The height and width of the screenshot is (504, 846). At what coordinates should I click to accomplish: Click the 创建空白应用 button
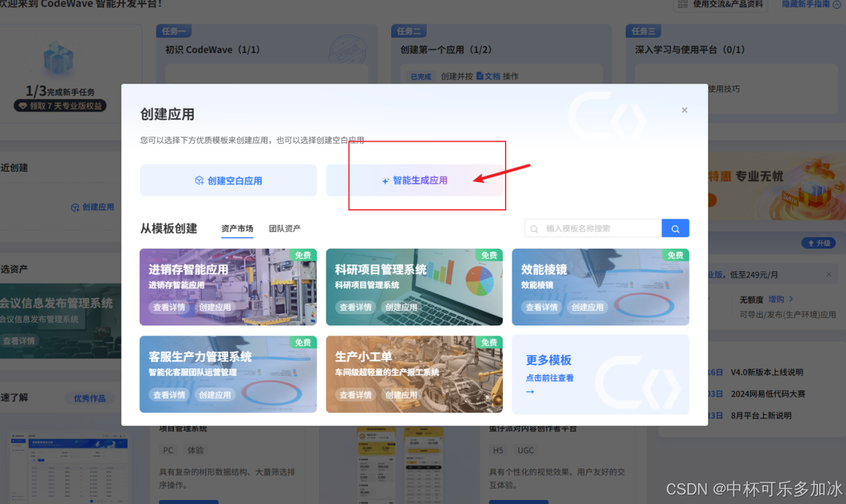click(228, 180)
